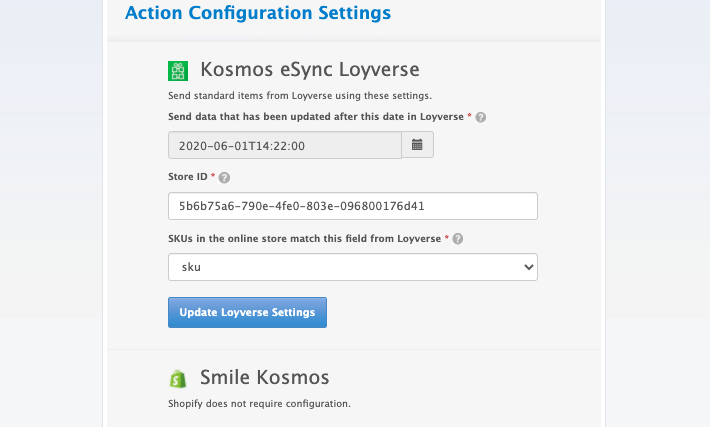Click the 'Store ID' label
This screenshot has height=427, width=710.
[x=187, y=177]
